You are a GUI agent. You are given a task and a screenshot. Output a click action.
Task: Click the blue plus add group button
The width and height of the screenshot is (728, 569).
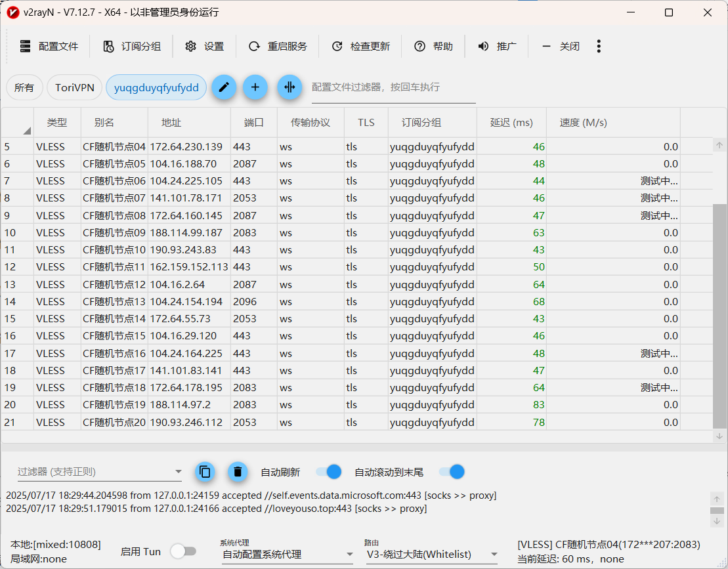255,87
